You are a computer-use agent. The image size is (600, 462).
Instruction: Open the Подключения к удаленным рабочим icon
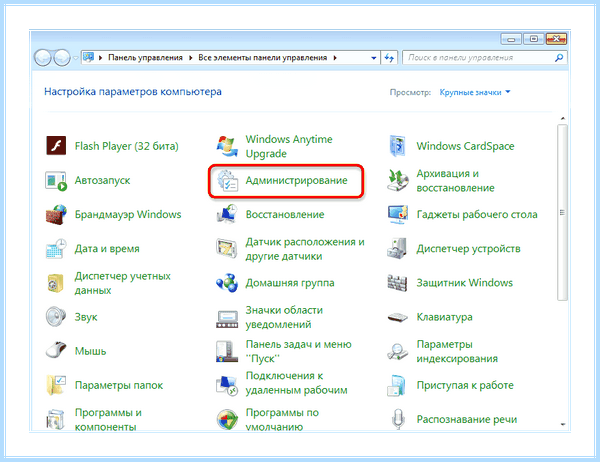pyautogui.click(x=227, y=385)
